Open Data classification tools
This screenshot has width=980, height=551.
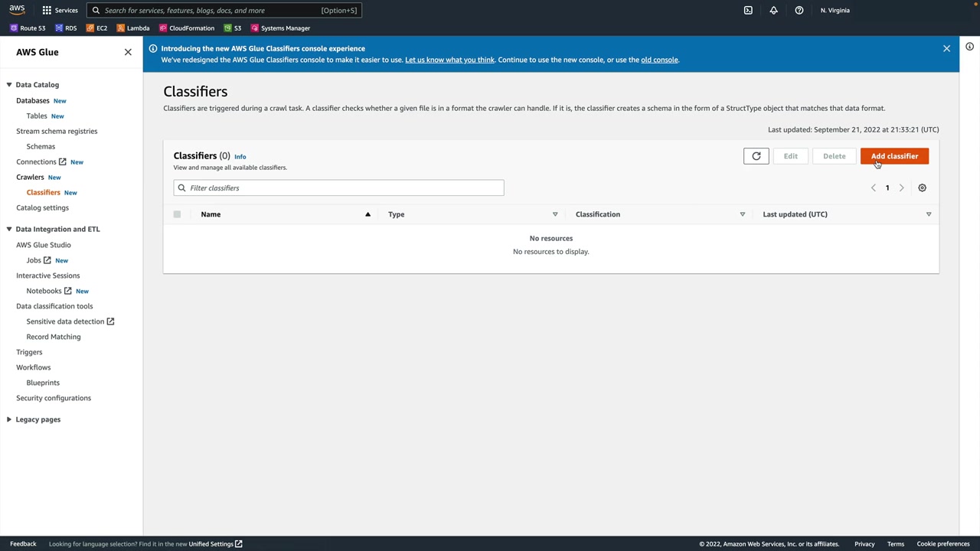point(54,306)
